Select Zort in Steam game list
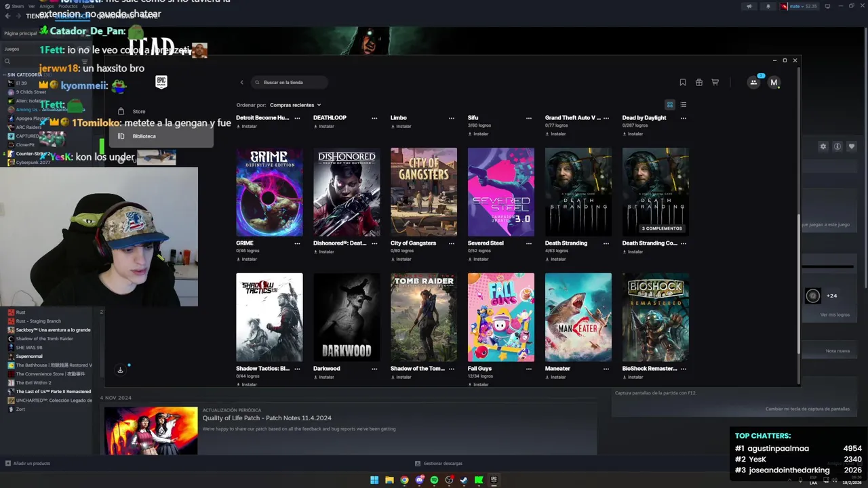 (x=20, y=409)
